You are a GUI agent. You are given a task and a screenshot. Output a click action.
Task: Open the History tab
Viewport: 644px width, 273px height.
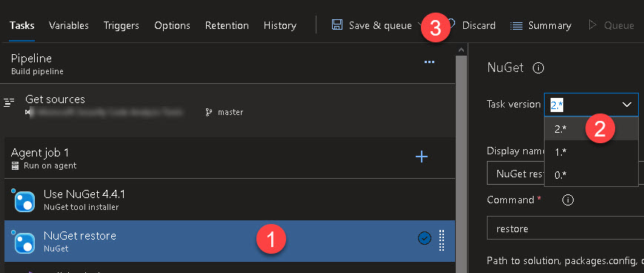coord(279,25)
